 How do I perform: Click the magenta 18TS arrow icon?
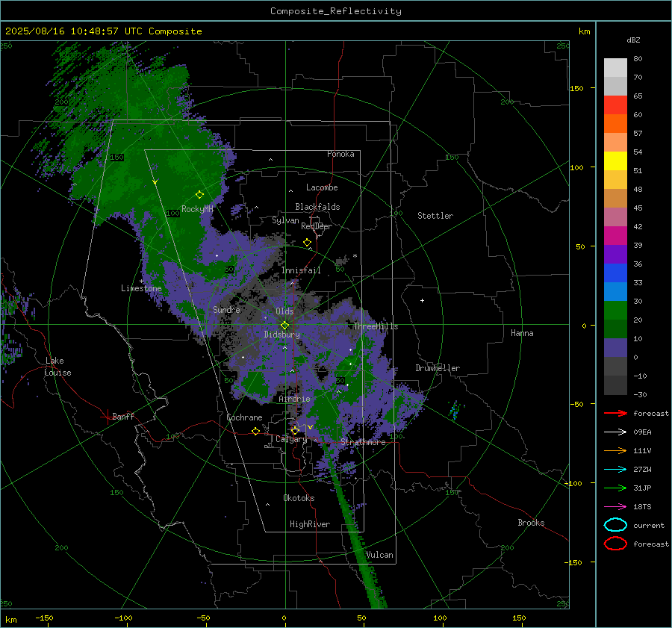click(x=615, y=507)
